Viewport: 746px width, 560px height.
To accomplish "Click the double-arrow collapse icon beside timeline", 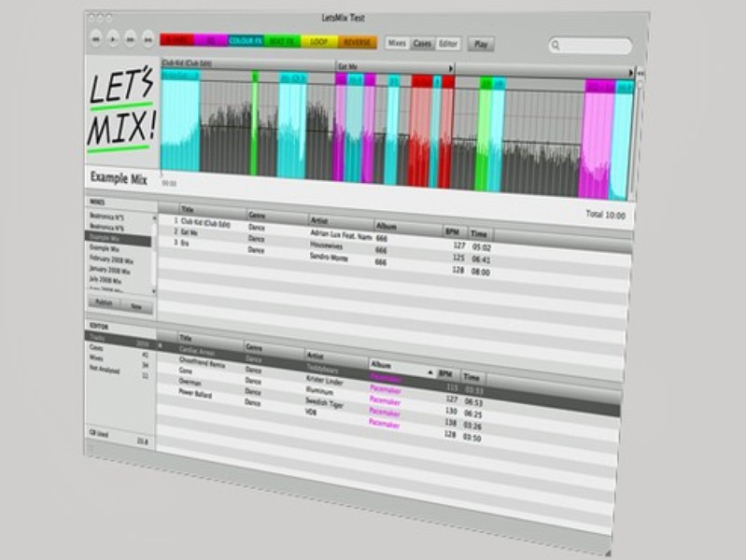I will point(640,74).
